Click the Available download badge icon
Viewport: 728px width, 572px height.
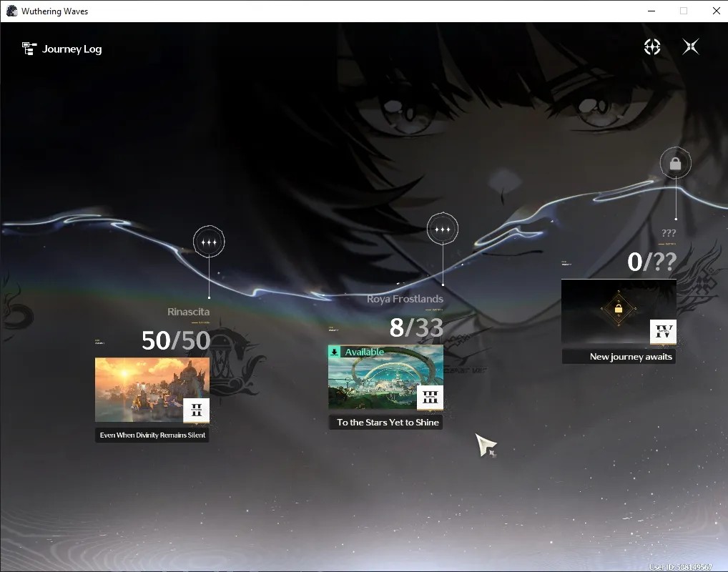(334, 352)
